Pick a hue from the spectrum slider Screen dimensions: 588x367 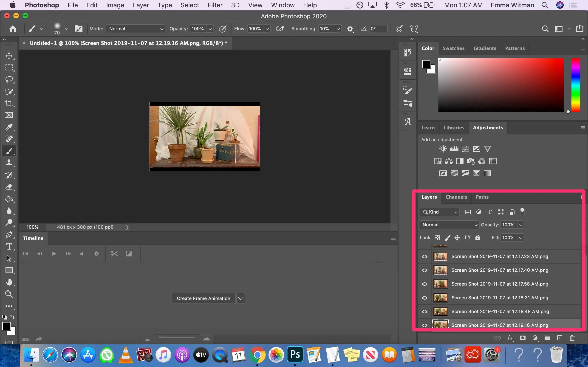click(576, 85)
